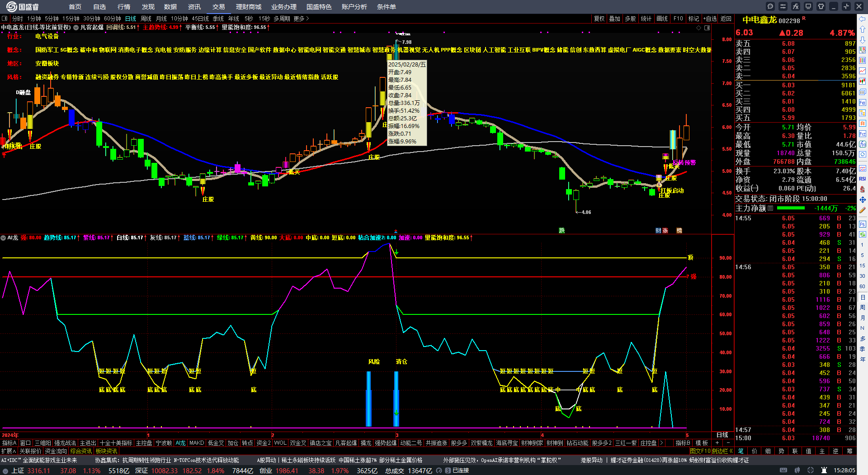Image resolution: width=868 pixels, height=475 pixels.
Task: Open 交易 menu
Action: point(219,7)
